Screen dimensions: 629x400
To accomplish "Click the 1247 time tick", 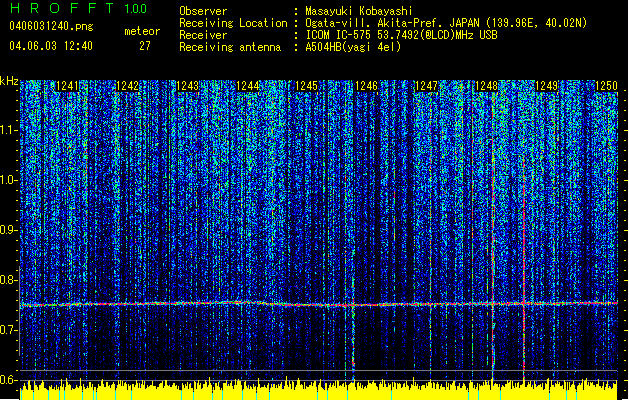I will tap(427, 87).
